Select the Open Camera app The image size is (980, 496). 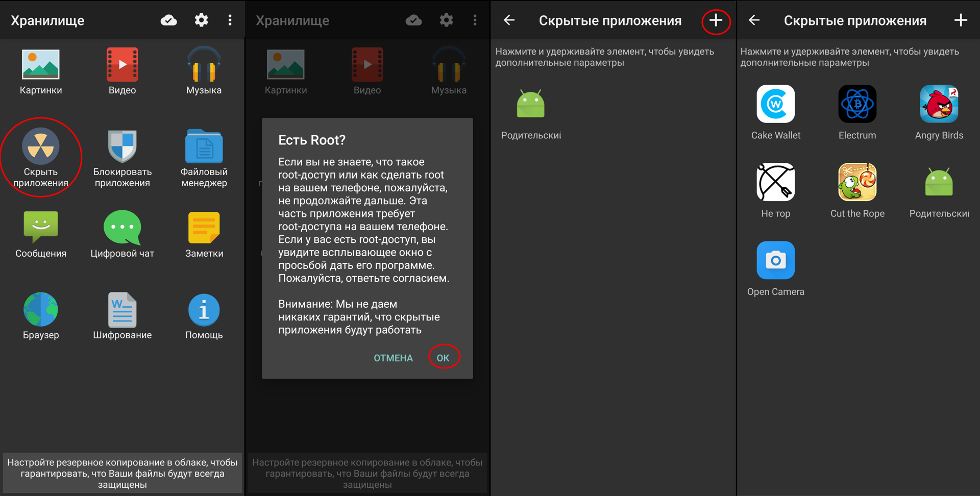click(x=775, y=260)
